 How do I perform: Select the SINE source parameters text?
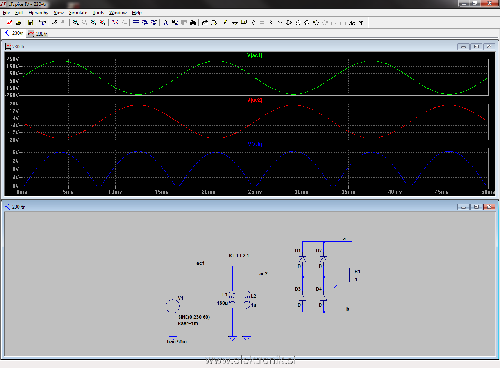coord(194,317)
